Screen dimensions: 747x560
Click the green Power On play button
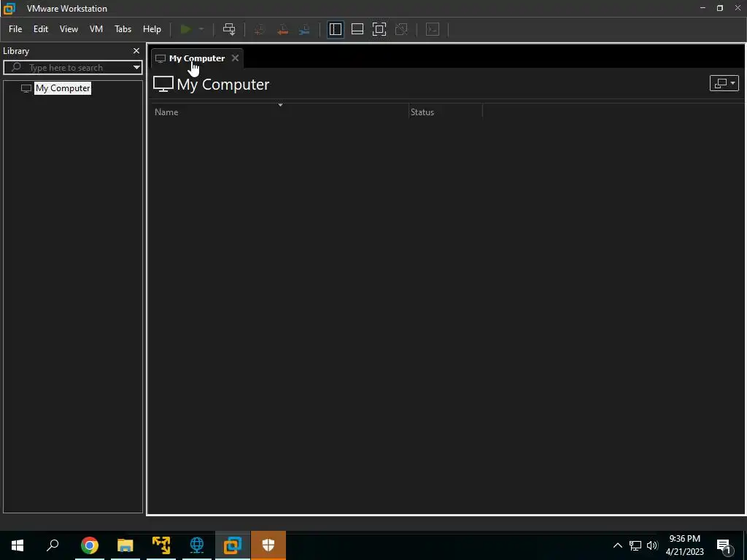tap(186, 29)
